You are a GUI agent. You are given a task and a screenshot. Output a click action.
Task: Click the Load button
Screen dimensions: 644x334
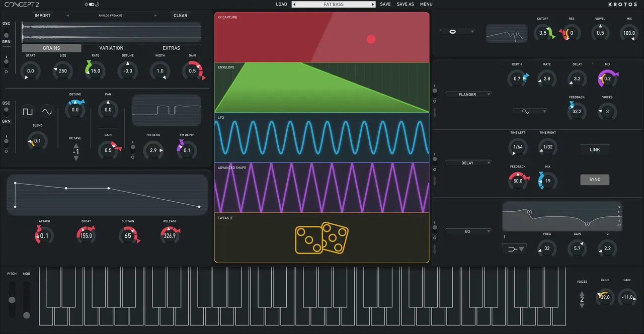pos(282,5)
